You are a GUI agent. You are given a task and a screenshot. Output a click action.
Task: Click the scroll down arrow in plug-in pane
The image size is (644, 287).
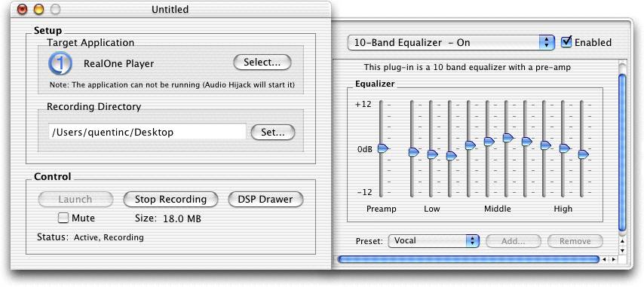click(622, 250)
